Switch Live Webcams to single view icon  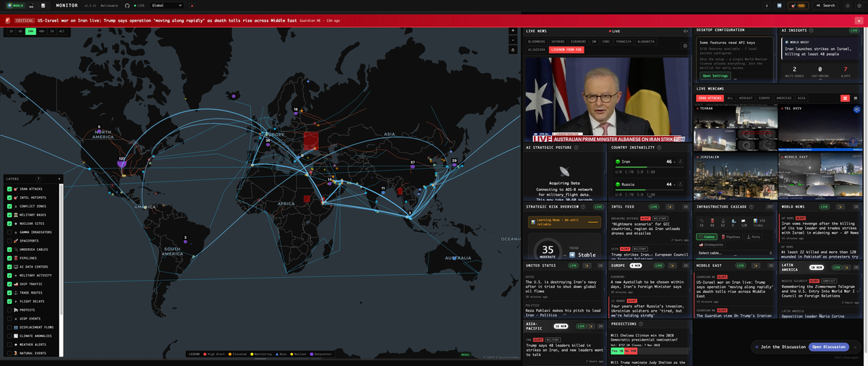(856, 98)
